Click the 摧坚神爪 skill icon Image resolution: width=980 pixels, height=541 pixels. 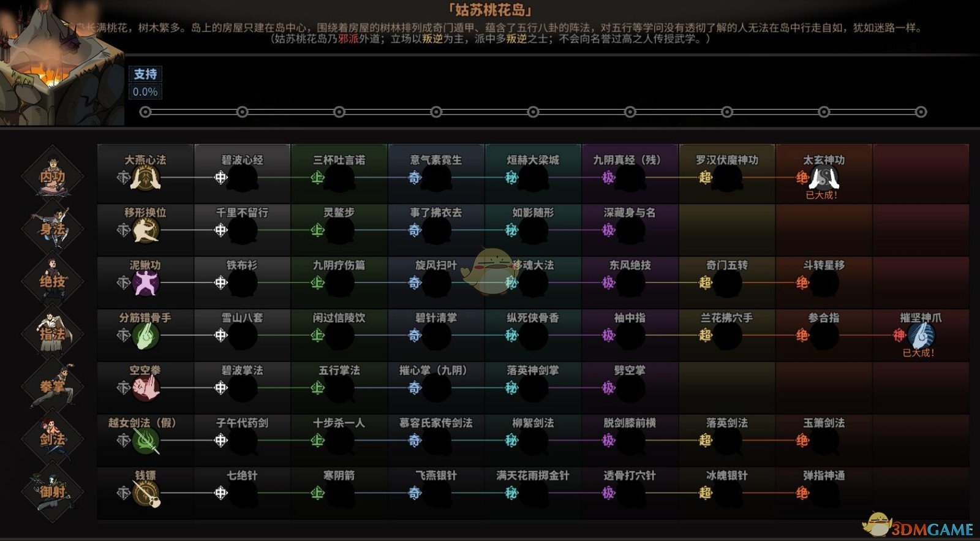click(921, 335)
